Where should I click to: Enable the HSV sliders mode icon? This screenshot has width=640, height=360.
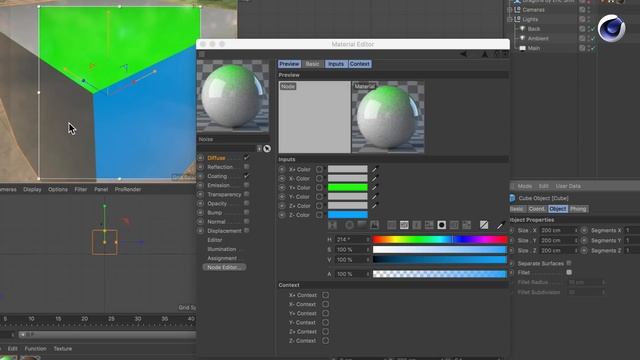click(404, 225)
